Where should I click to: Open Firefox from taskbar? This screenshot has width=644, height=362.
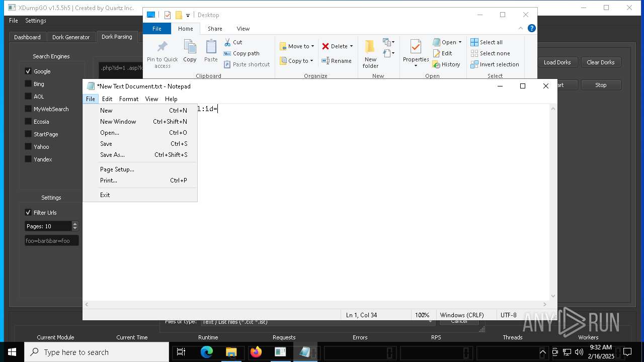[x=256, y=352]
